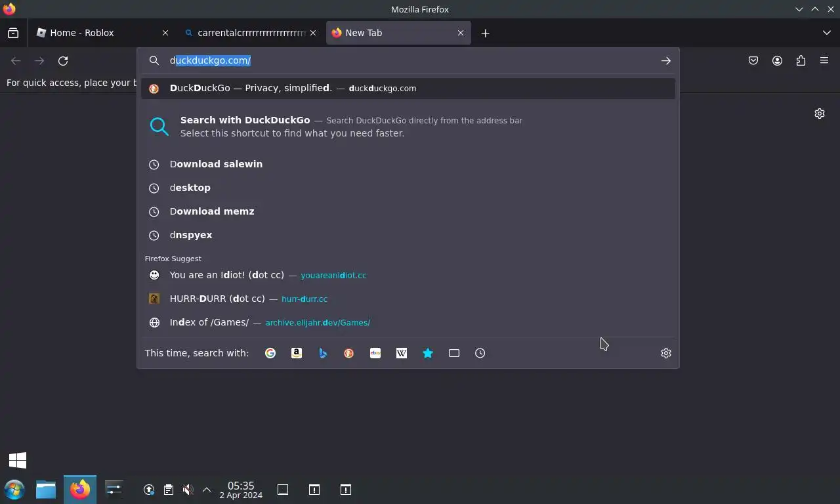Open the start menu orb

14,490
